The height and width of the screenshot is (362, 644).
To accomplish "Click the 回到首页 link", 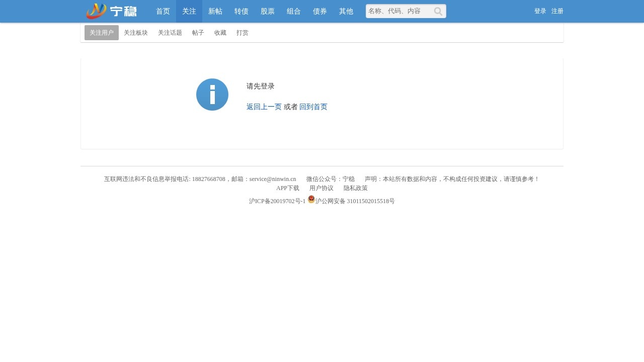I will [313, 107].
